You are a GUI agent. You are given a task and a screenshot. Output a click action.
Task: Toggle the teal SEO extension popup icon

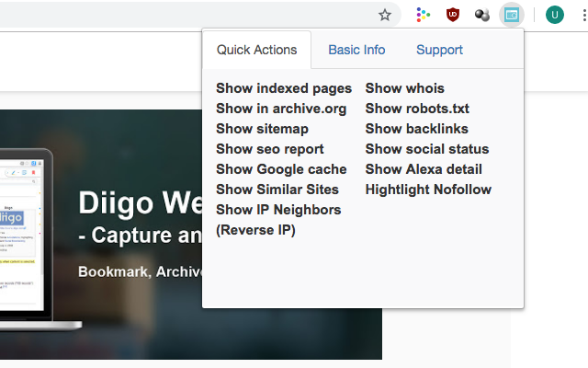pos(512,15)
